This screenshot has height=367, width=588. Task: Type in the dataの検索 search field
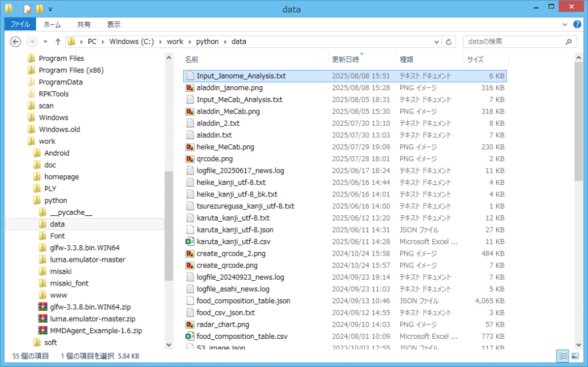click(511, 42)
